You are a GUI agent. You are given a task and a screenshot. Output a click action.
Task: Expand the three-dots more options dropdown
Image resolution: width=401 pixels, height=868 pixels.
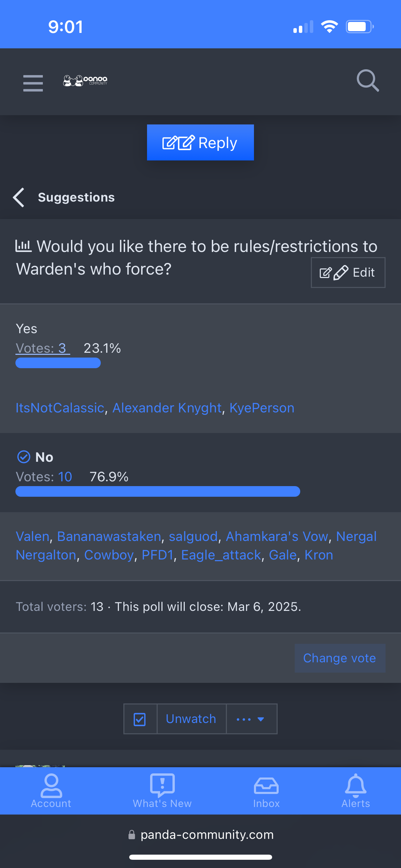tap(251, 719)
